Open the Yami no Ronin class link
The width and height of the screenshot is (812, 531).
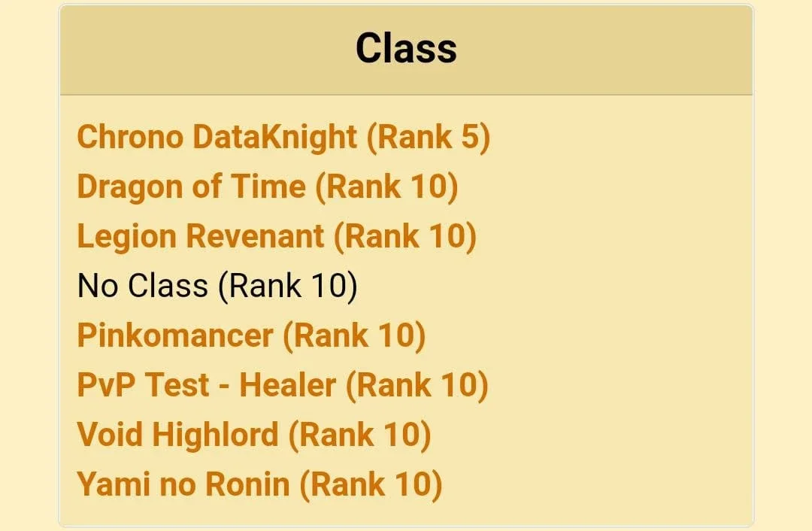259,484
